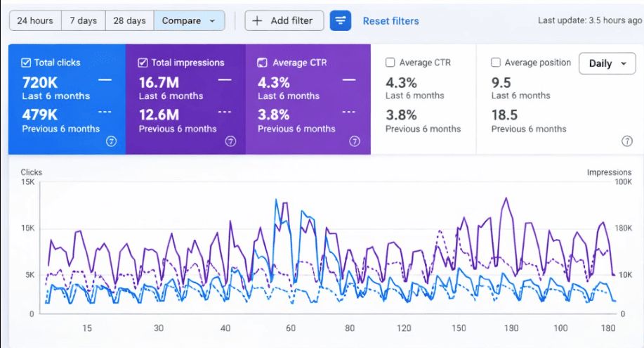Select the 24 hours date range
This screenshot has width=644, height=348.
pyautogui.click(x=35, y=21)
